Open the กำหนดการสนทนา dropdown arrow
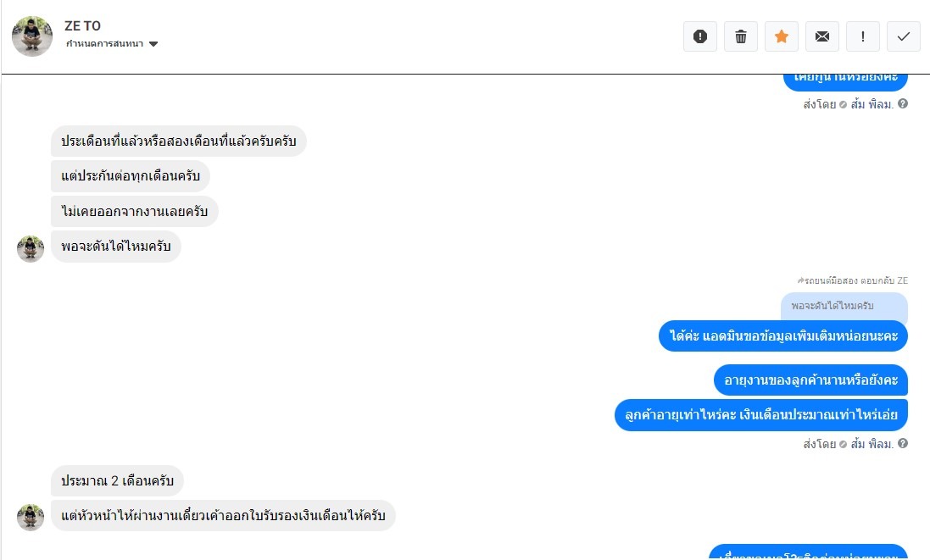 153,44
